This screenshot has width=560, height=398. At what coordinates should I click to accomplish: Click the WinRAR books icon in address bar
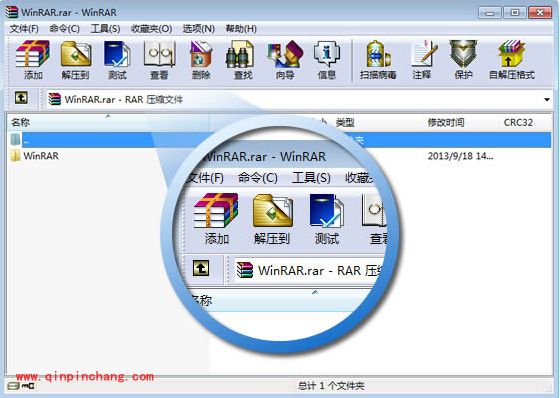[x=55, y=99]
